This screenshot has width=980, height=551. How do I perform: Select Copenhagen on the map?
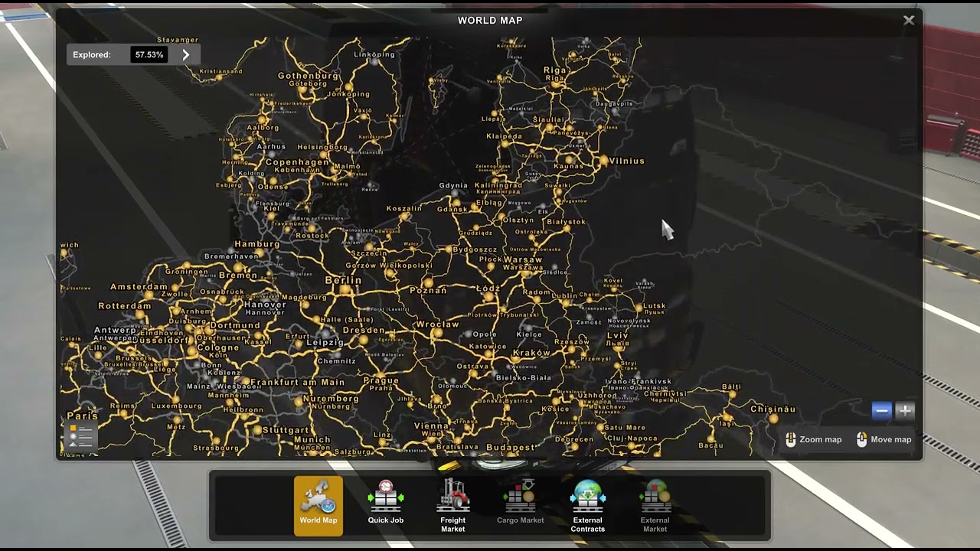point(297,162)
